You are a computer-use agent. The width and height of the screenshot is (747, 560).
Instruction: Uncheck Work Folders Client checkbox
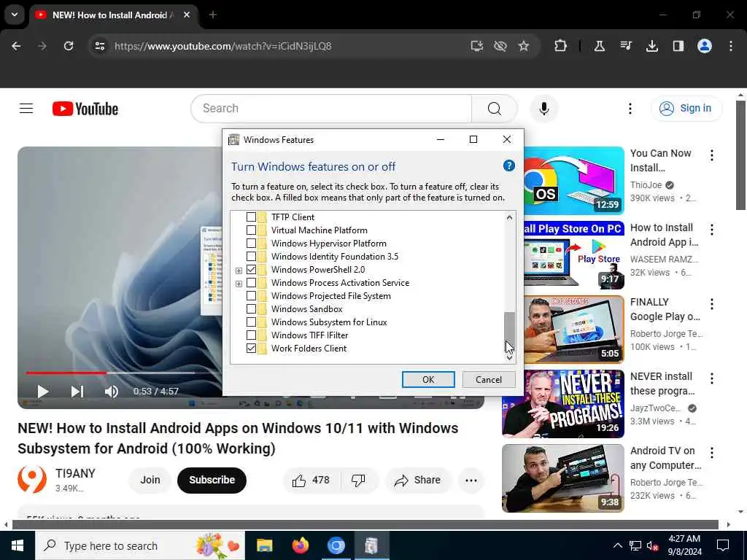251,348
